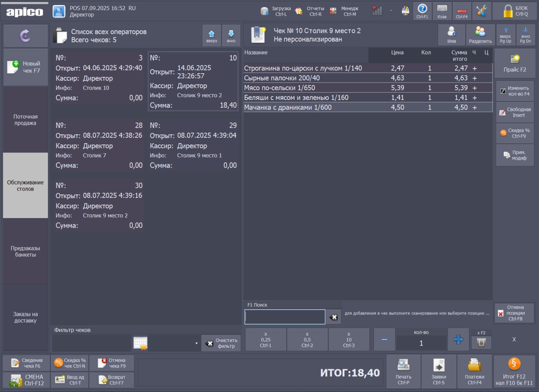Open the Прайс F2 price list
Viewport: 539px width, 392px height.
(514, 63)
